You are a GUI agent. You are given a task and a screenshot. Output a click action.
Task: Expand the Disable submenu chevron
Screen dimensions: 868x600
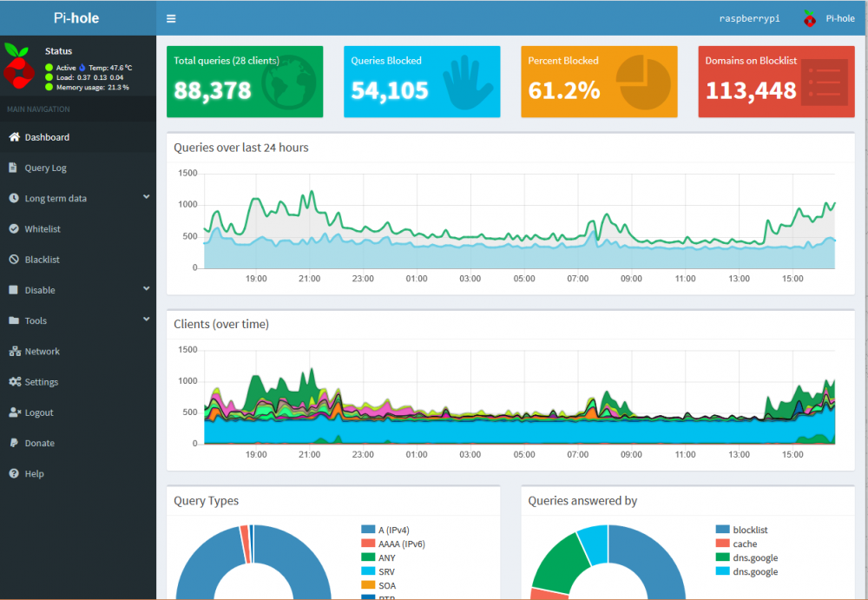pyautogui.click(x=146, y=288)
